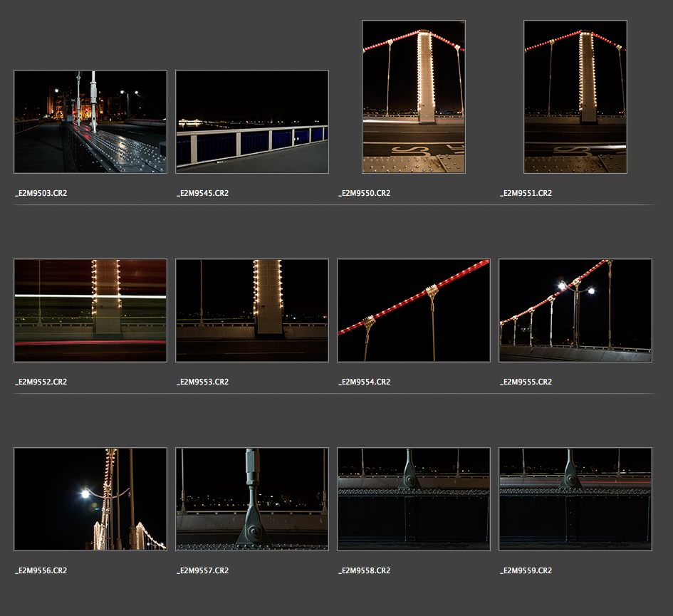Viewport: 673px width, 616px height.
Task: Select the _E2M9550.CR2 filename label
Action: (x=365, y=193)
